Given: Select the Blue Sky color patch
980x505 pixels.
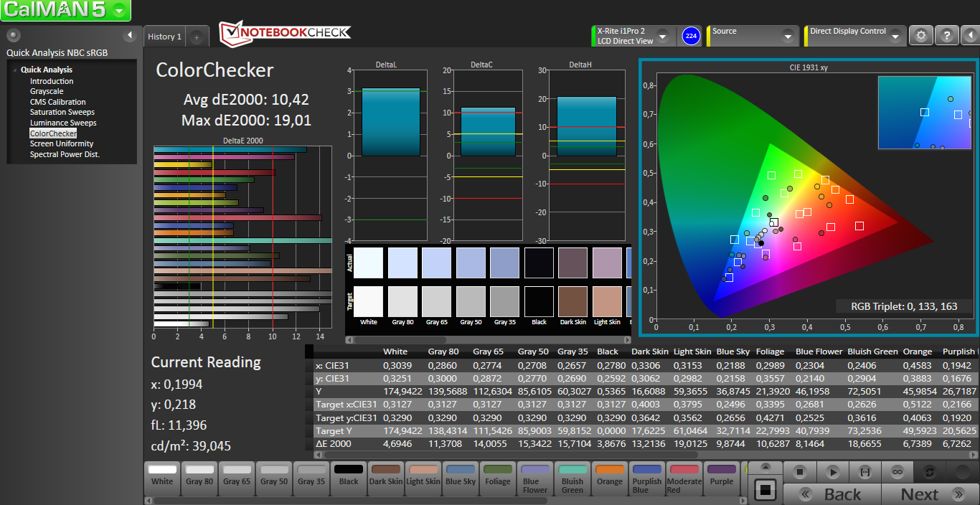Looking at the screenshot, I should click(460, 476).
